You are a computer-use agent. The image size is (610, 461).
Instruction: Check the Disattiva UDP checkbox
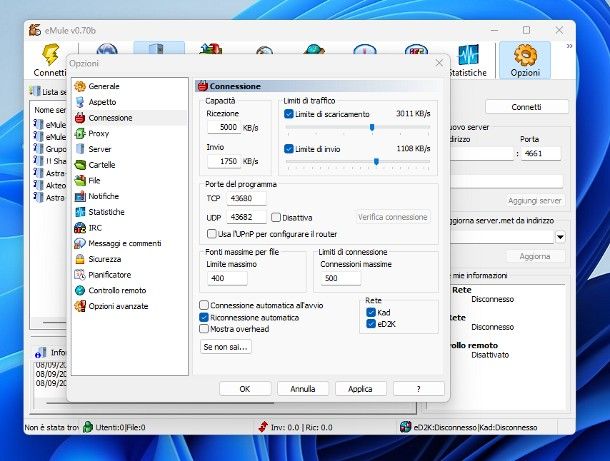coord(276,217)
